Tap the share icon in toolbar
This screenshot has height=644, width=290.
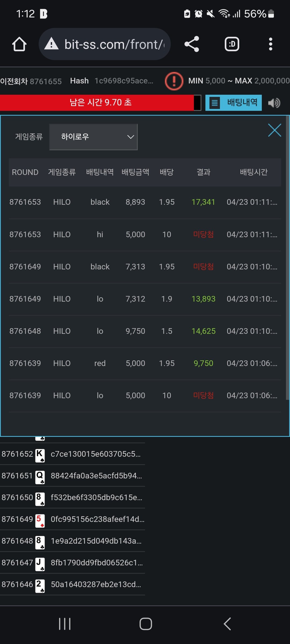192,44
